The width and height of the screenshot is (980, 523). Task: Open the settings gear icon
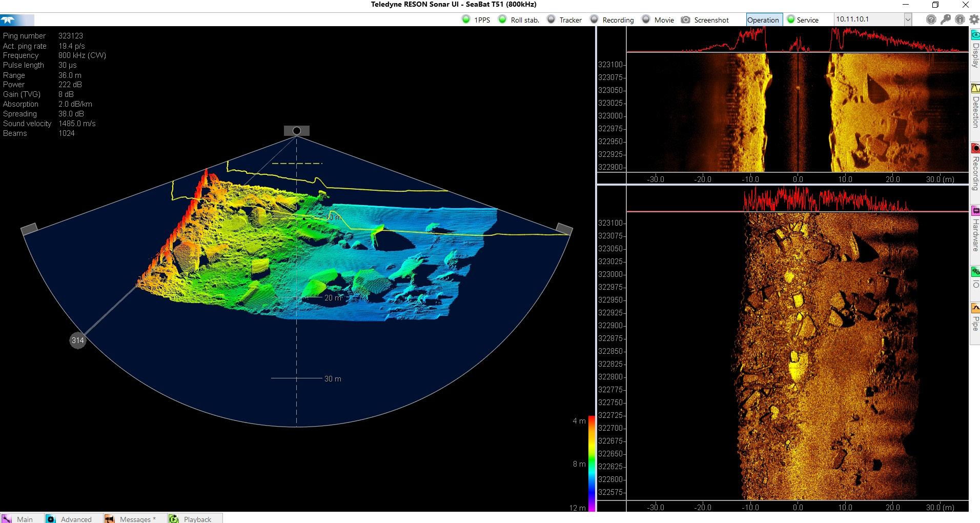974,19
